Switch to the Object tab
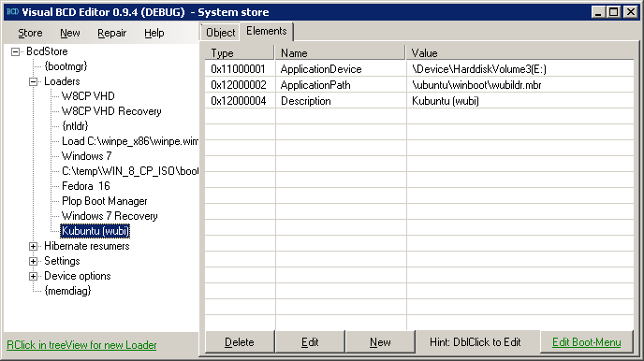The image size is (644, 361). pos(221,33)
